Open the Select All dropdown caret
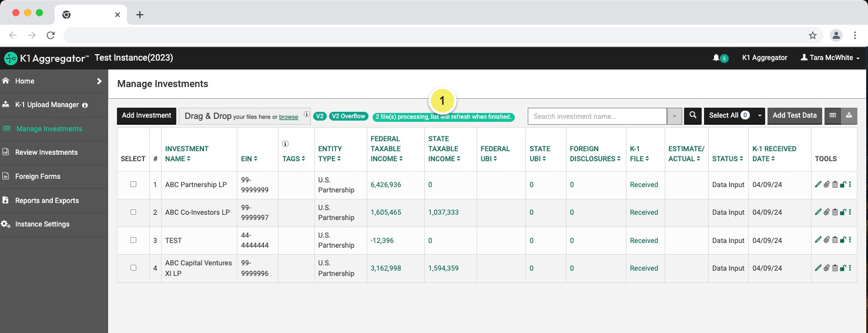 point(759,116)
